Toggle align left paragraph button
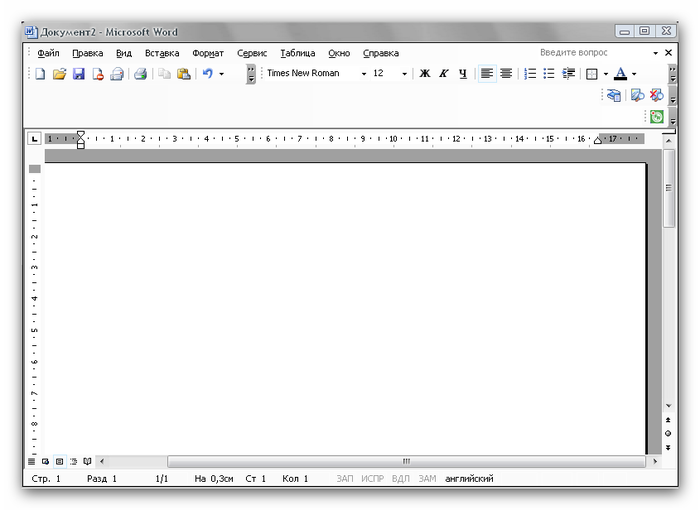 [x=487, y=74]
